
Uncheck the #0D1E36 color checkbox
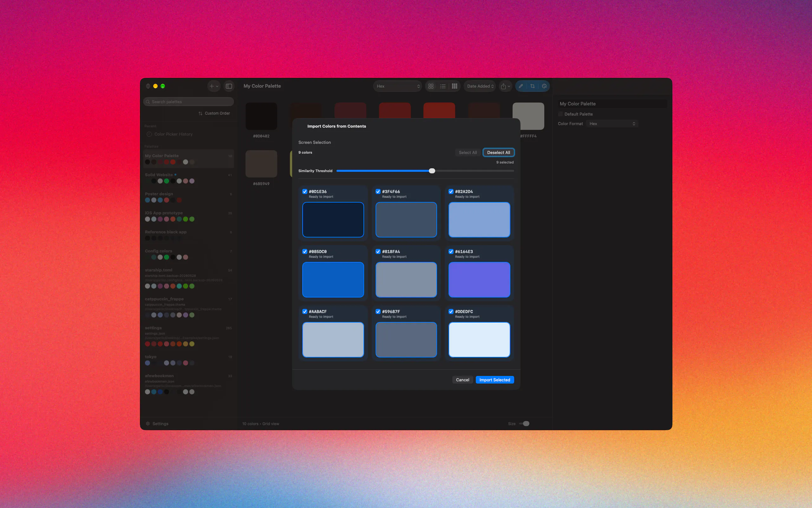pyautogui.click(x=305, y=191)
